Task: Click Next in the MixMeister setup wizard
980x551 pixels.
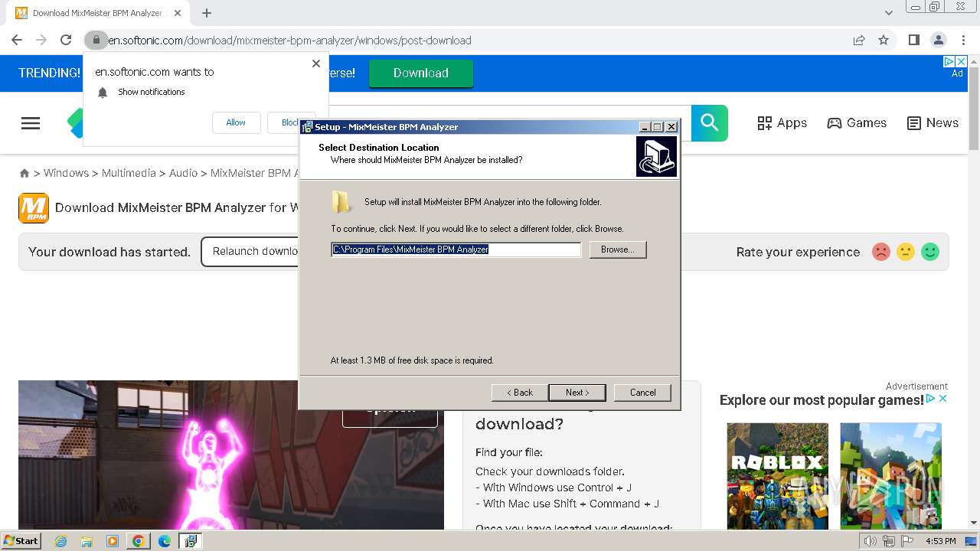Action: (x=577, y=393)
